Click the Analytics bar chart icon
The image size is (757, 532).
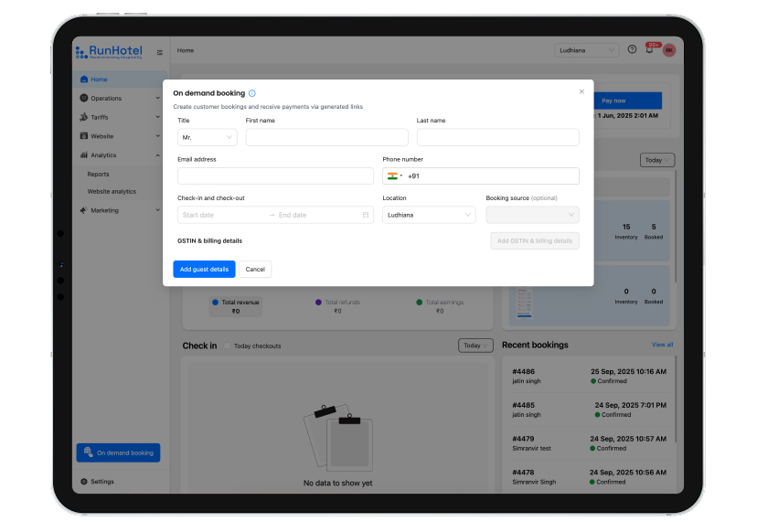pos(84,155)
